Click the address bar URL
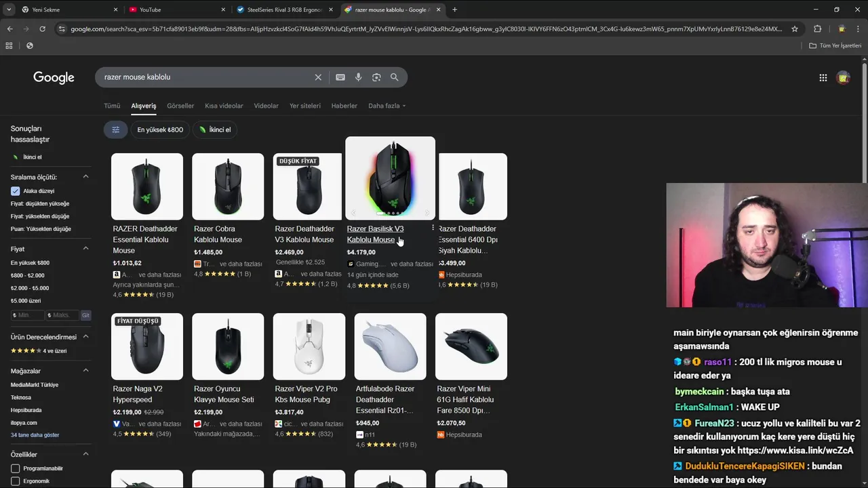Viewport: 868px width, 488px height. click(426, 29)
